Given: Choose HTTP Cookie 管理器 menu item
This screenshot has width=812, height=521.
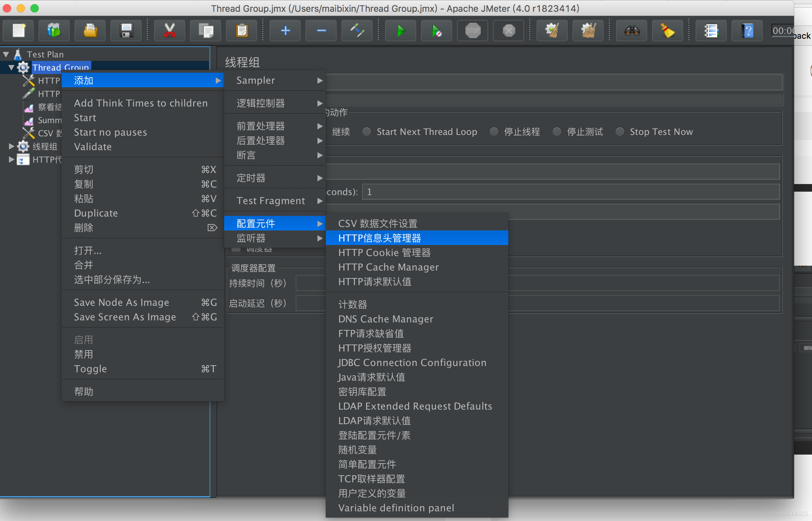Looking at the screenshot, I should coord(417,253).
